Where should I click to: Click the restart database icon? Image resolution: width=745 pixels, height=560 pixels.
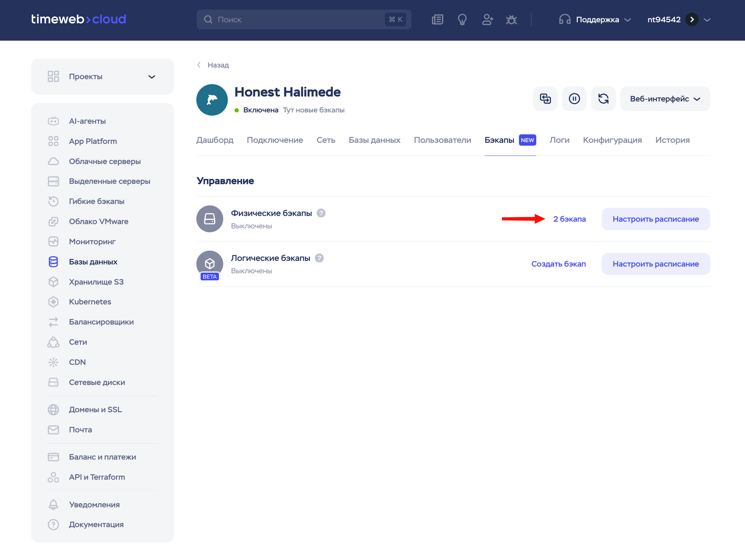click(x=603, y=99)
